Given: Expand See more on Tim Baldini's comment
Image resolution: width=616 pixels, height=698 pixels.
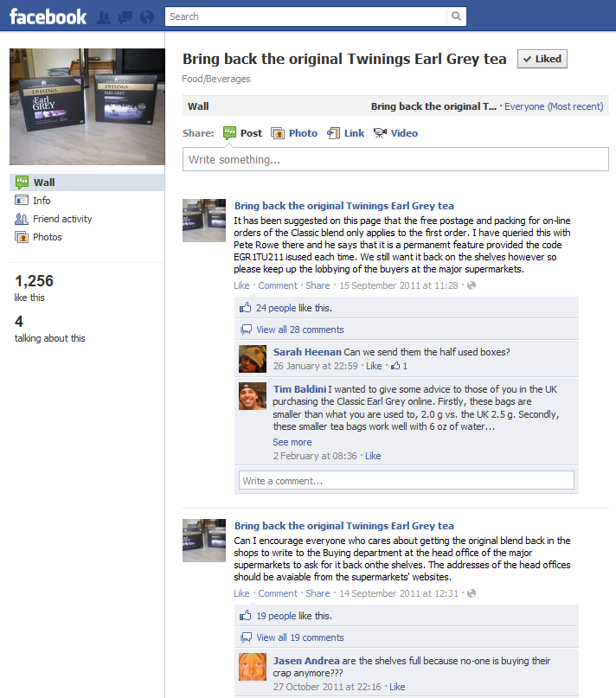Looking at the screenshot, I should [x=292, y=442].
